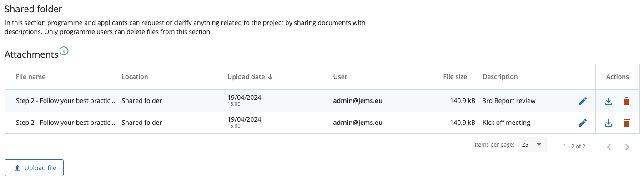644x182 pixels.
Task: Delete the 3rd Report review attachment
Action: [x=627, y=101]
